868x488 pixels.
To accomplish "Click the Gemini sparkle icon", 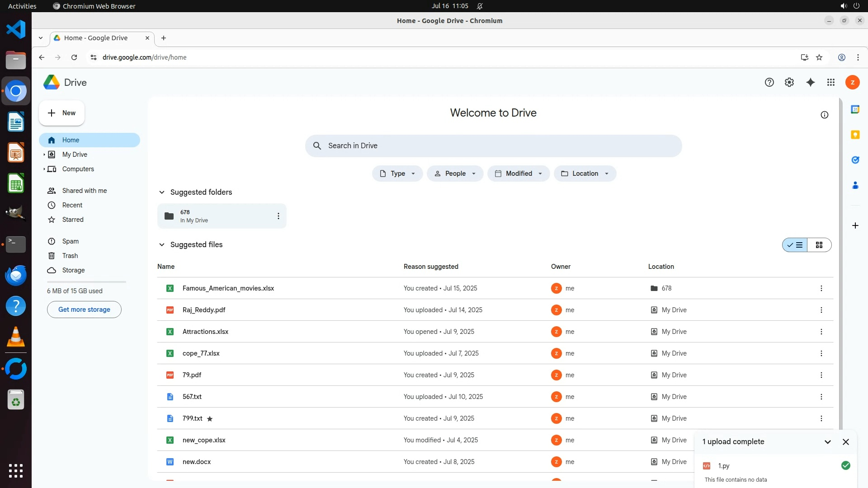I will [x=811, y=82].
